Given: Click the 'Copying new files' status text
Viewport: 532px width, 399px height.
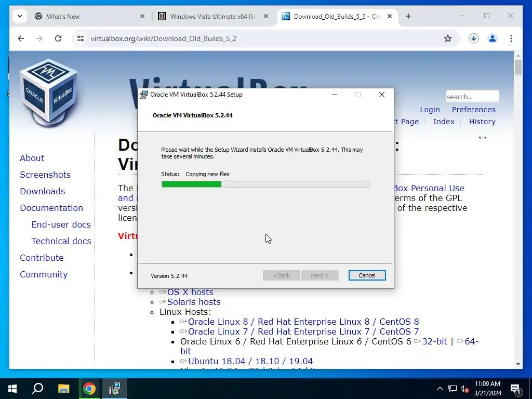Looking at the screenshot, I should coord(207,174).
